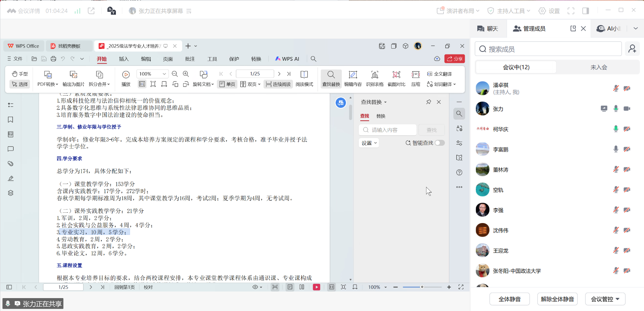Select the Compress PDF tool
This screenshot has height=311, width=644.
(415, 78)
